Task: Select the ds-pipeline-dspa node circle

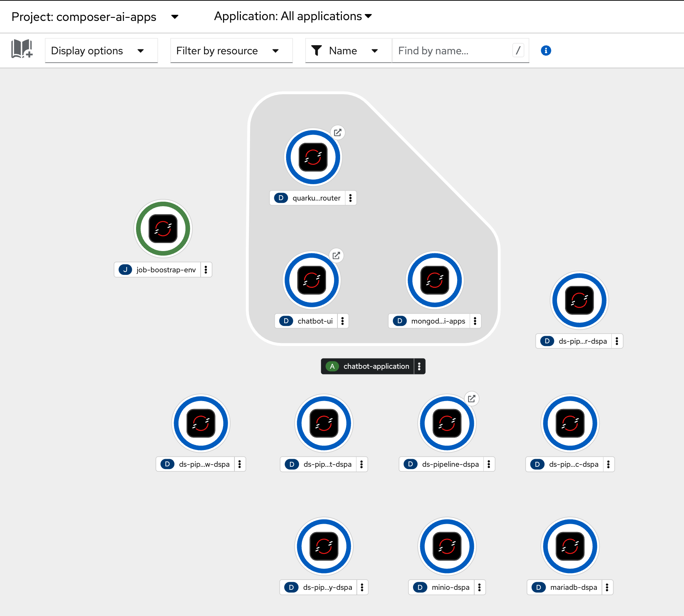Action: [x=447, y=423]
